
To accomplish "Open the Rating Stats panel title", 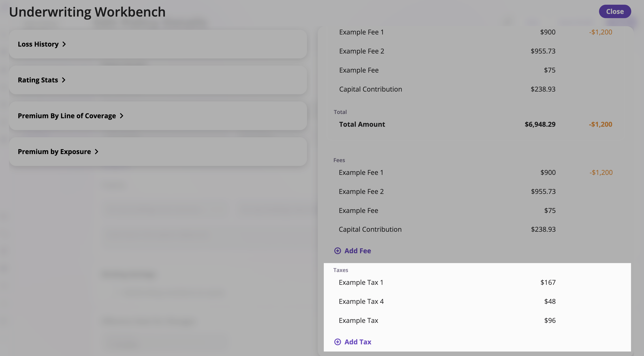I will tap(38, 80).
